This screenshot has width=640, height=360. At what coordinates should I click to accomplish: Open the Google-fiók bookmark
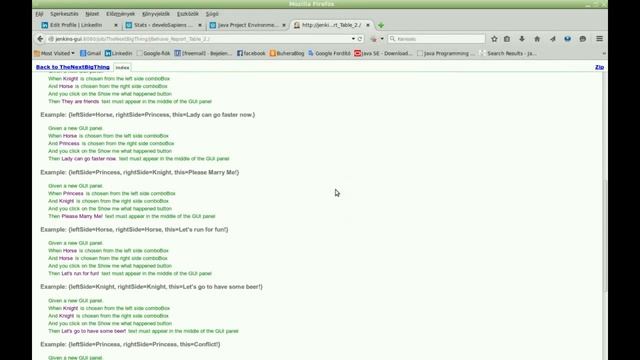(153, 53)
